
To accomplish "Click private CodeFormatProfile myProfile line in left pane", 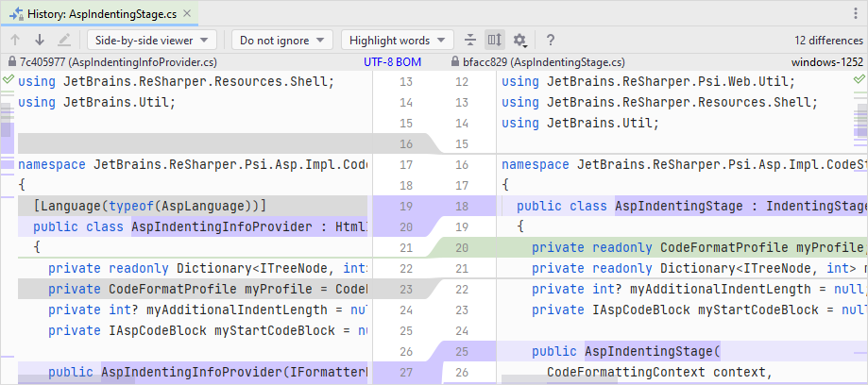I will click(x=193, y=290).
